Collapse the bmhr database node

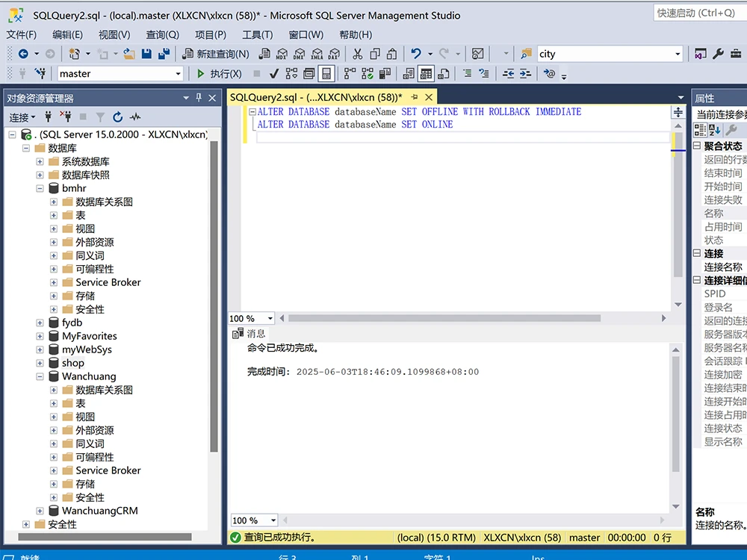tap(40, 189)
